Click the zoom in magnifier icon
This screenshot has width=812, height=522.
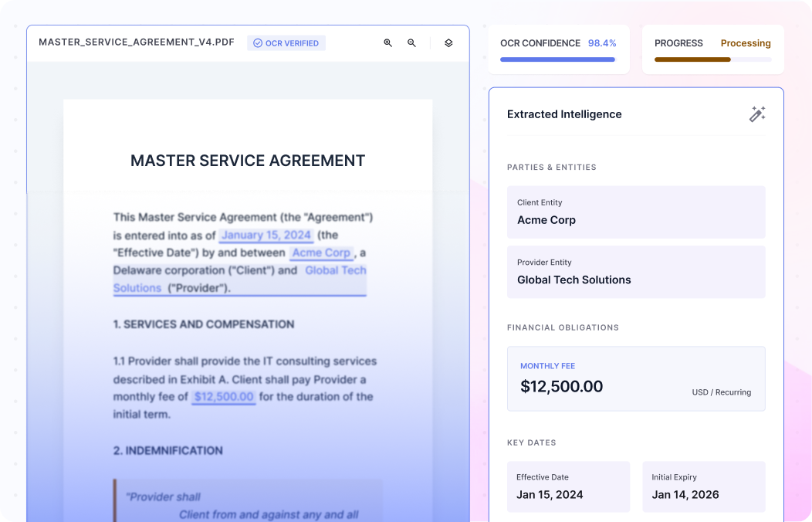[x=387, y=43]
